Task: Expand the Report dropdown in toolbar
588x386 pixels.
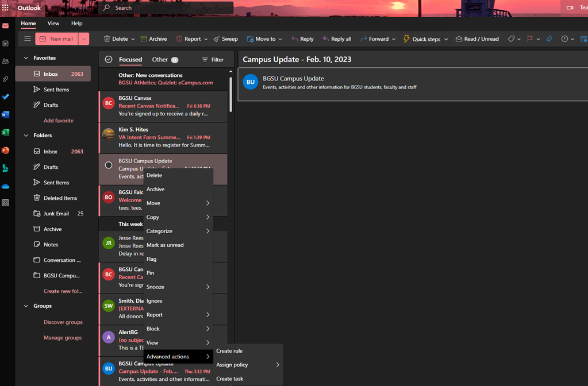Action: 206,39
